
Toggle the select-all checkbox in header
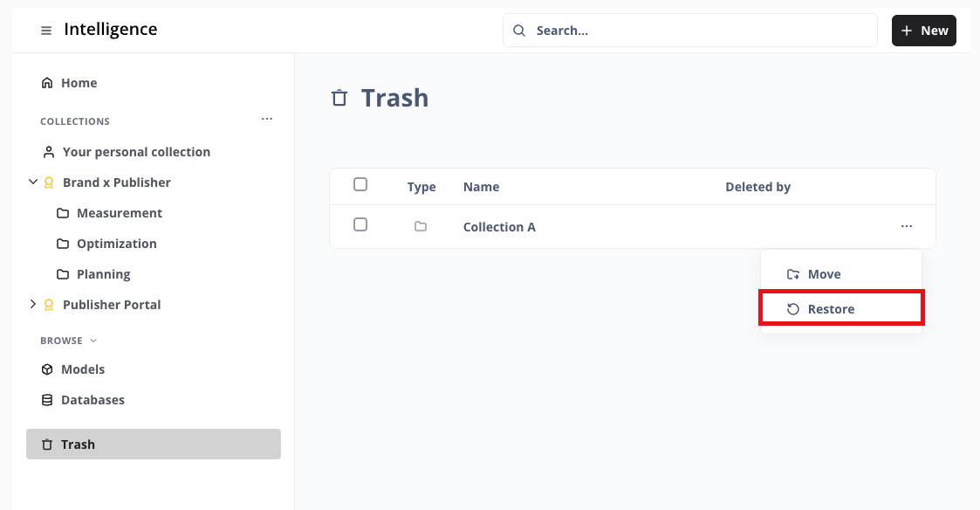[x=360, y=184]
